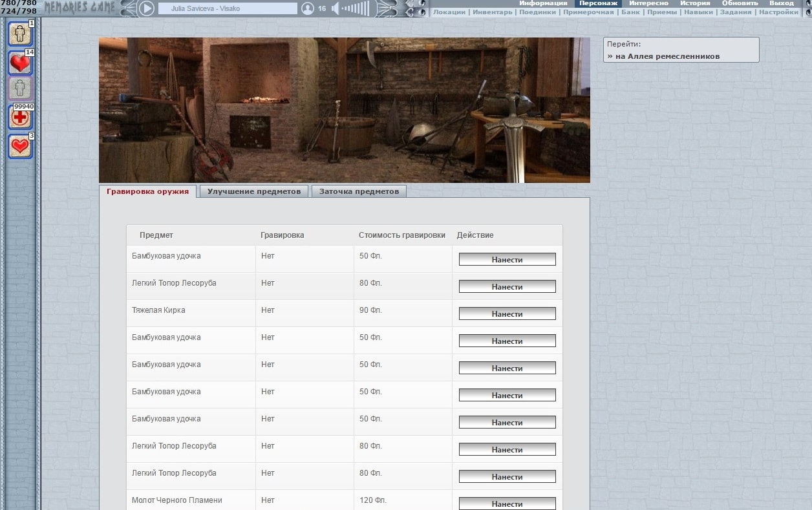The height and width of the screenshot is (510, 812).
Task: Click the listeners user icon in the player
Action: (308, 8)
